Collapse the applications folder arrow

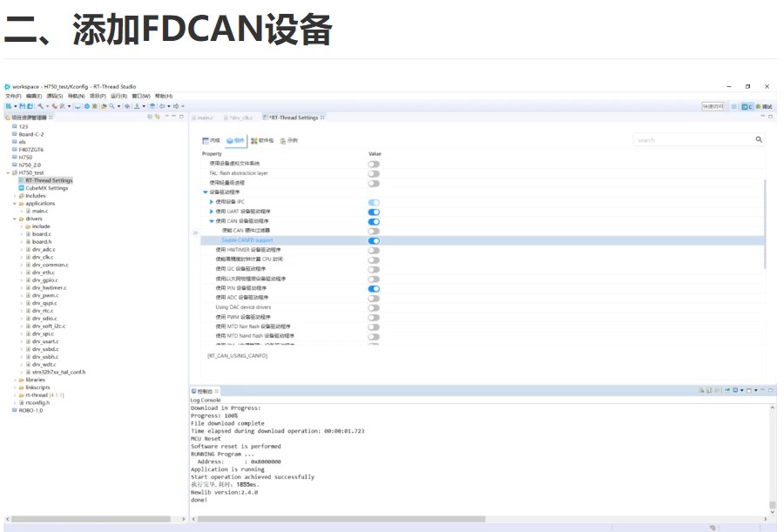(14, 204)
